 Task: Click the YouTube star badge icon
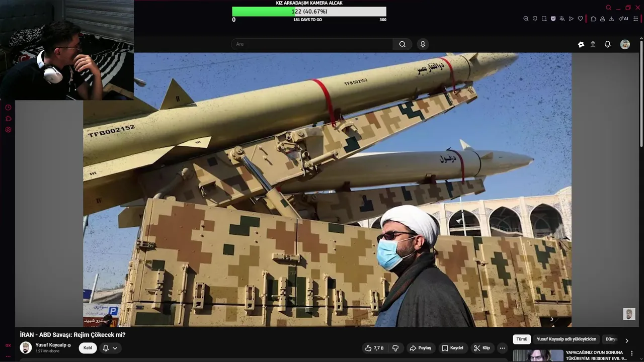pos(581,44)
